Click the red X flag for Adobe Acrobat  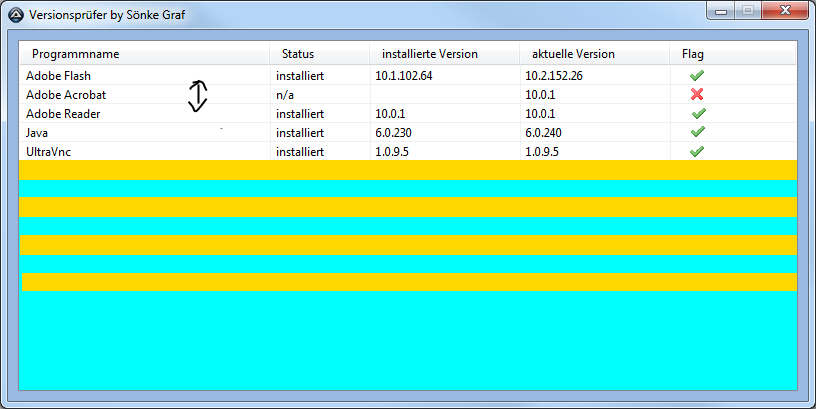click(697, 94)
